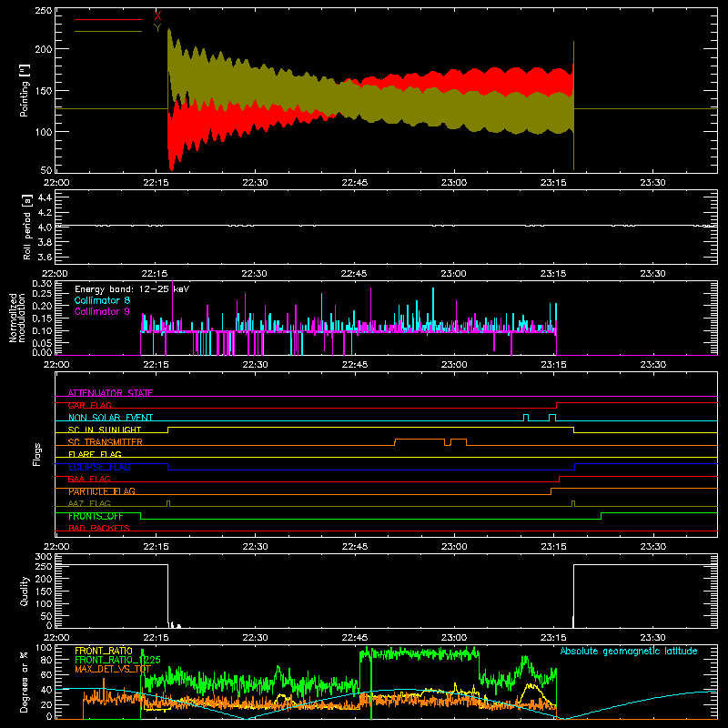Click 22:00 under the Pointing plot
728x728 pixels.
(x=56, y=183)
